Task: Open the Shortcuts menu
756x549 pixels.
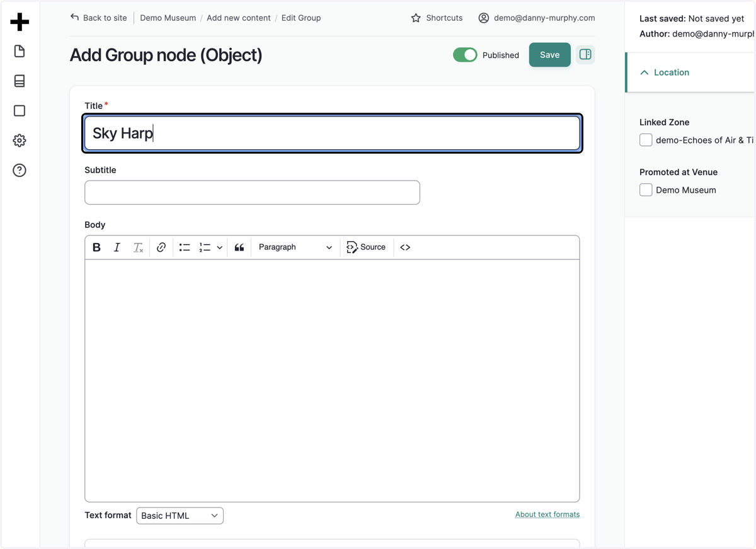Action: point(437,18)
